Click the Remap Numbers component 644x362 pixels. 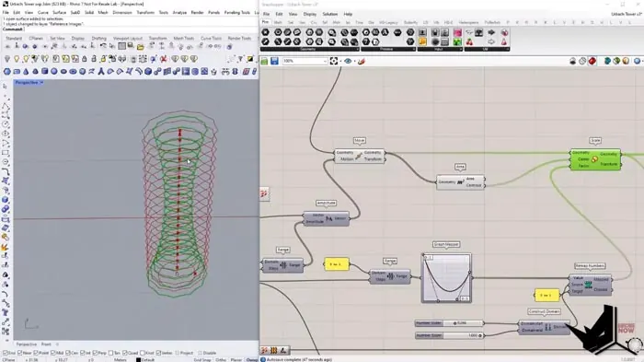[x=590, y=285]
